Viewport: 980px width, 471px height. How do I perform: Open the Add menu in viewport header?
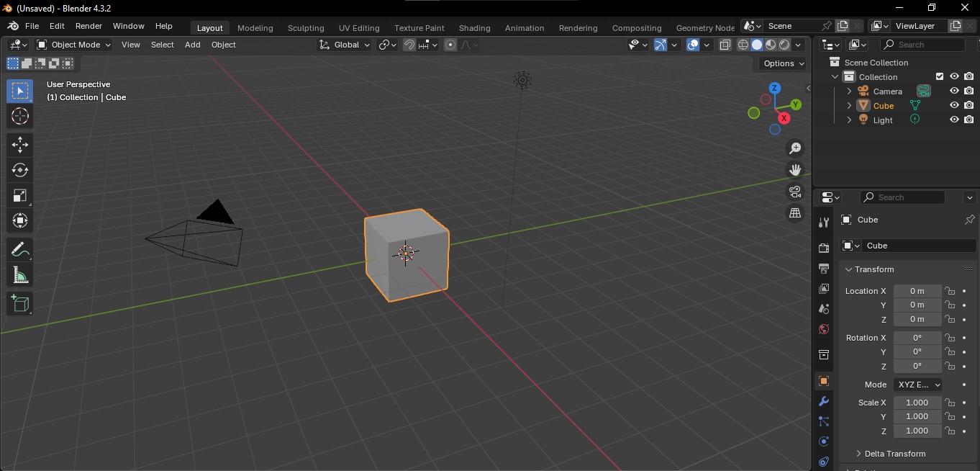point(193,45)
